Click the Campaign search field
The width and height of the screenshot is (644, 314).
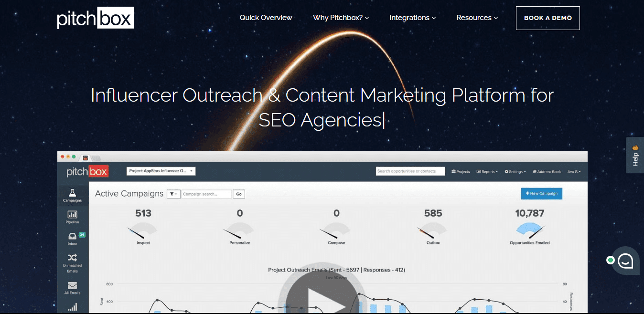coord(207,194)
